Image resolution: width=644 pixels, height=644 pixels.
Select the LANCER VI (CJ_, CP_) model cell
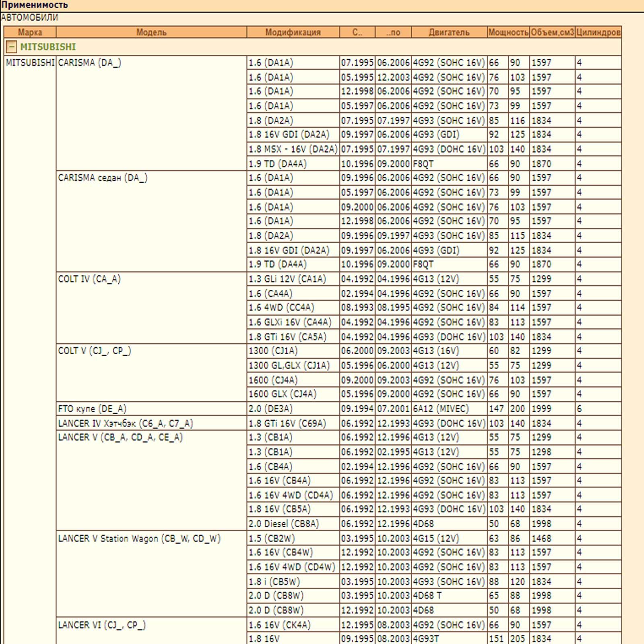(x=151, y=631)
